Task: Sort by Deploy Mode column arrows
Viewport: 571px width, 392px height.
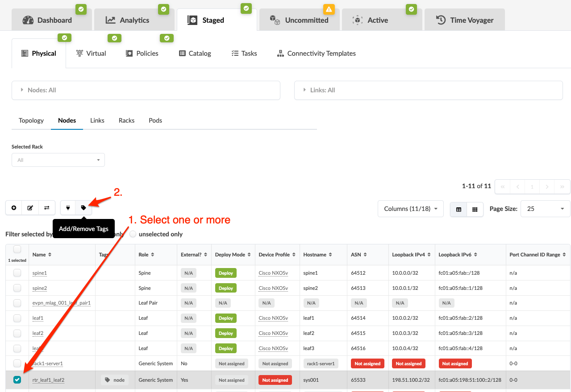Action: (x=249, y=255)
